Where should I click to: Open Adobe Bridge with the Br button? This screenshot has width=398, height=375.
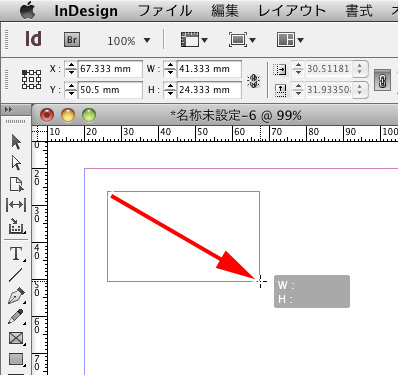[x=72, y=40]
